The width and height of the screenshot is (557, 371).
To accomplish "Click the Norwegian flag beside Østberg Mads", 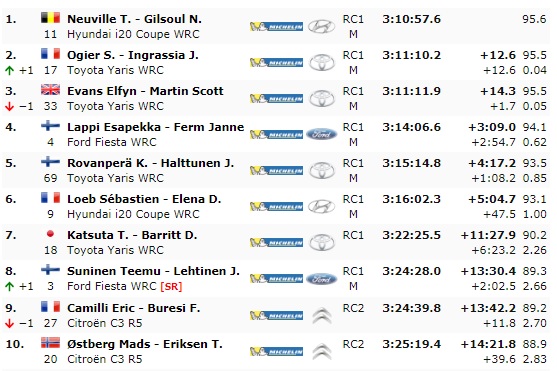I will pyautogui.click(x=50, y=343).
